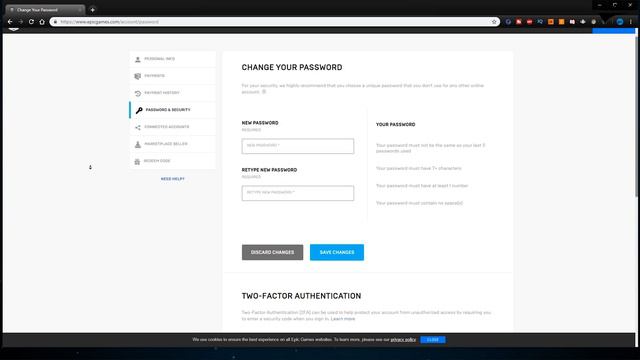Click the blue profile avatar icon
This screenshot has height=360, width=640.
pos(620,22)
